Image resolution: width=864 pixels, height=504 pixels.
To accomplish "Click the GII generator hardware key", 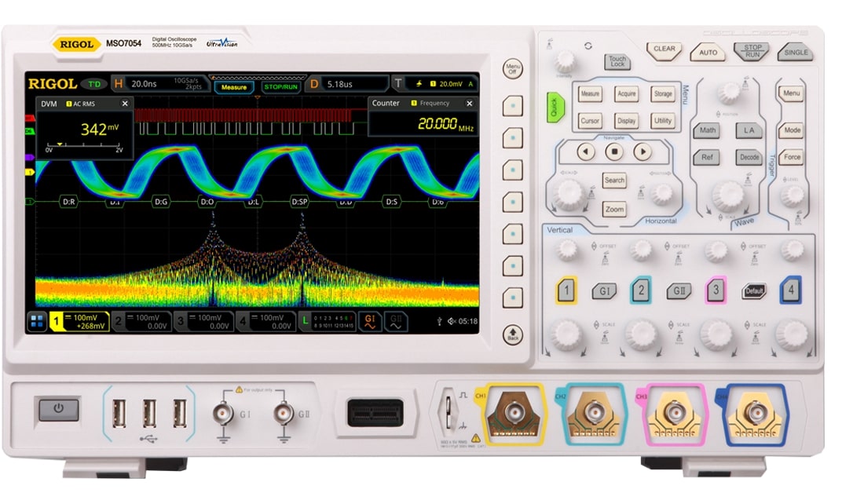I will pyautogui.click(x=679, y=291).
